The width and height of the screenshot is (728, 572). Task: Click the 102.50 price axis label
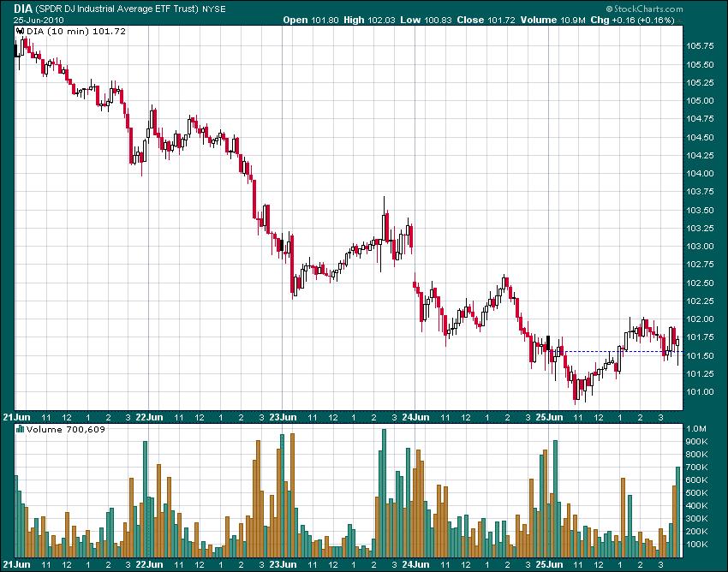pyautogui.click(x=700, y=283)
